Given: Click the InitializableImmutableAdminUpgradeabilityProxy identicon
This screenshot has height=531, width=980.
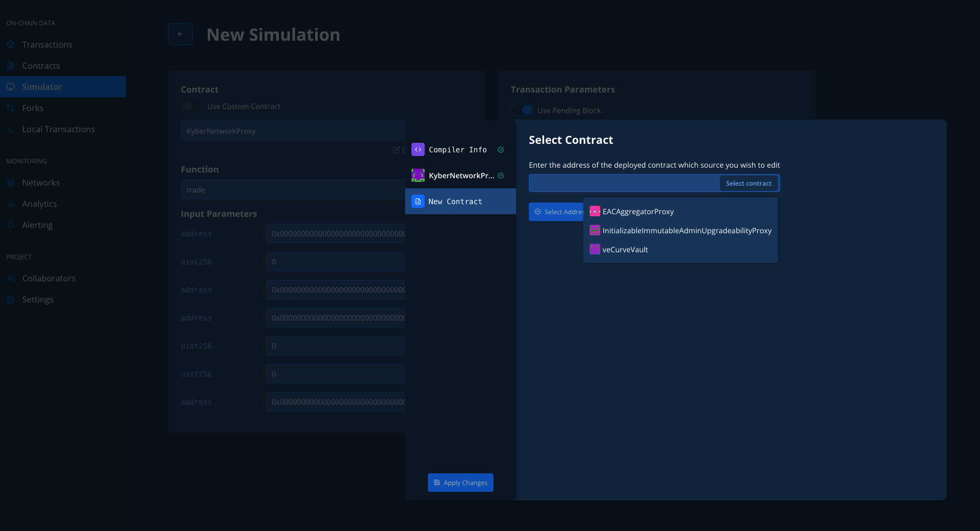Looking at the screenshot, I should pyautogui.click(x=595, y=230).
